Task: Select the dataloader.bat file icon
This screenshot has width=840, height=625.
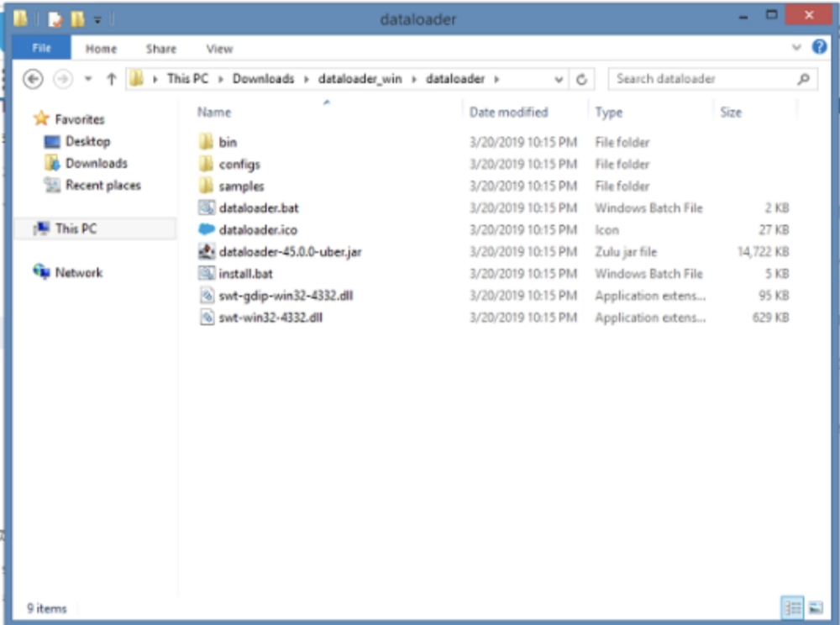Action: 207,207
